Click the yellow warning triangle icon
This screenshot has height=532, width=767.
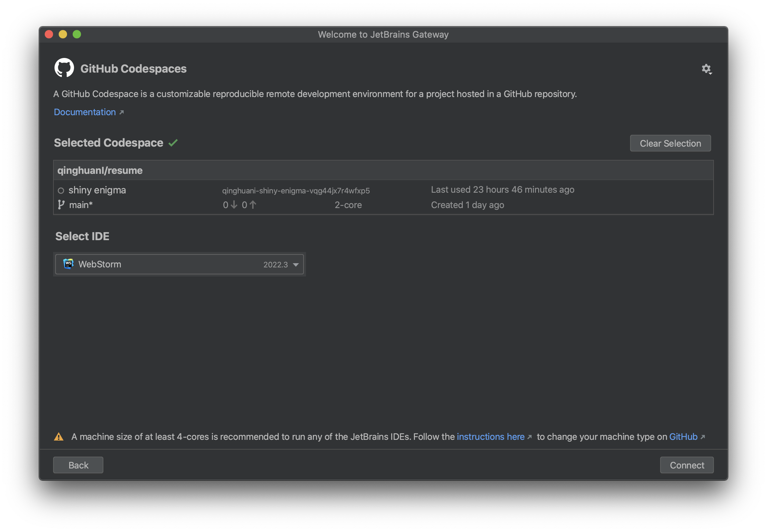pyautogui.click(x=59, y=437)
